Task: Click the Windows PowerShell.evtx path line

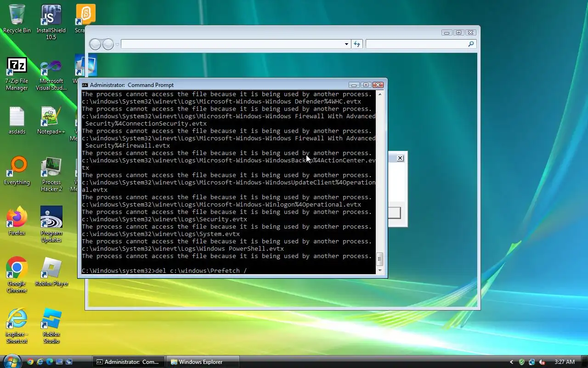Action: 183,248
